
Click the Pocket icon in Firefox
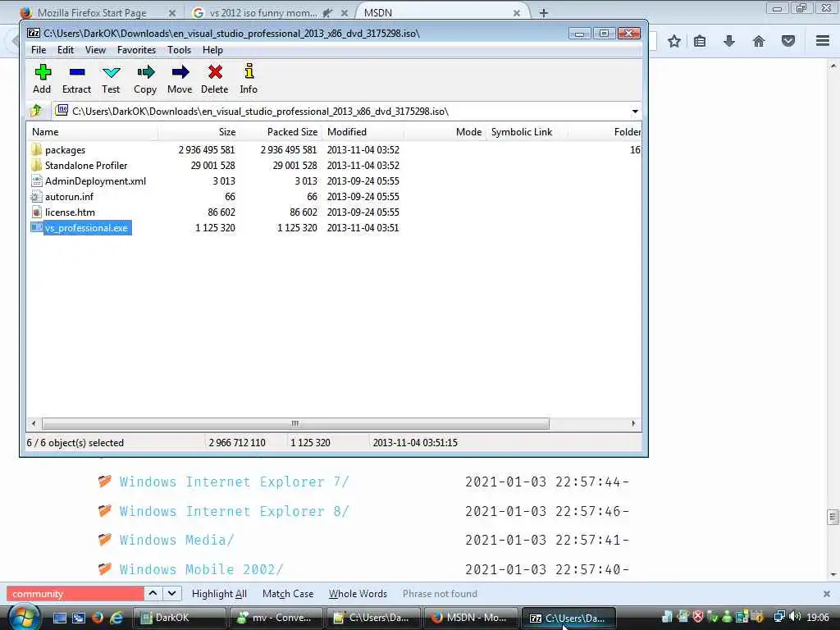pos(788,41)
